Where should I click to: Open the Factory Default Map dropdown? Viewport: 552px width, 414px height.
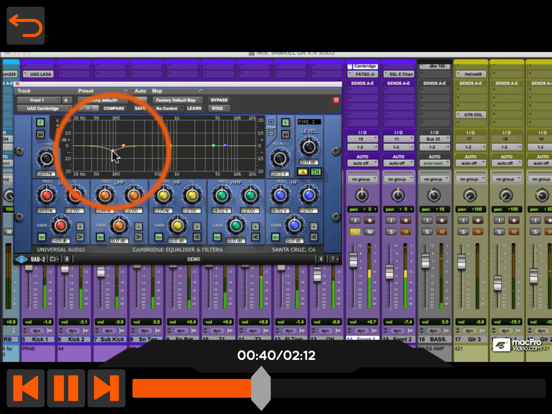[177, 100]
